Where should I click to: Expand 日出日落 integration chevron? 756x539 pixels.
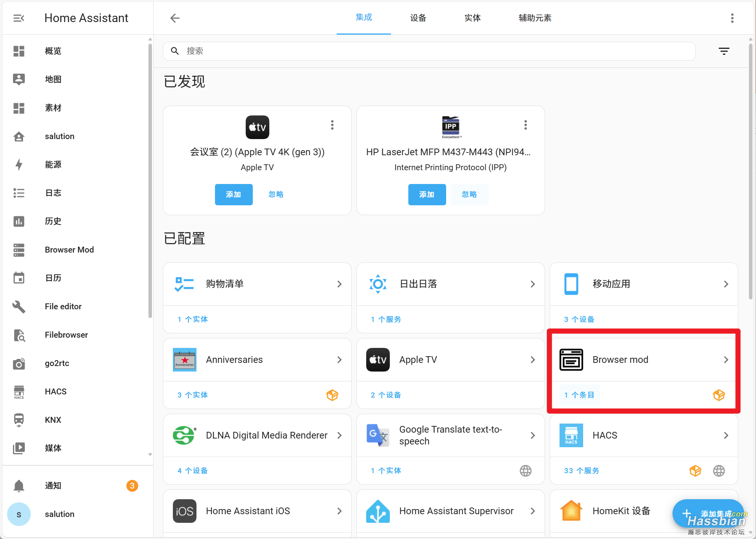(x=533, y=284)
